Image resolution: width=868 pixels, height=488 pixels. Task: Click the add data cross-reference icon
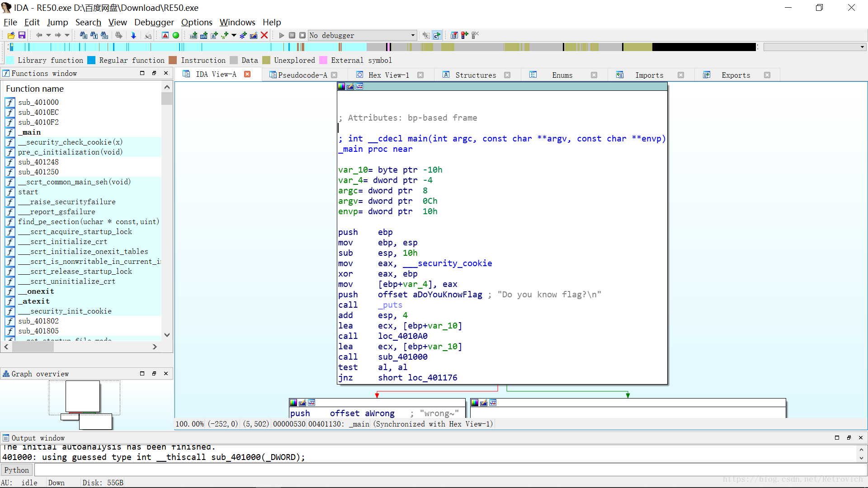(x=204, y=35)
